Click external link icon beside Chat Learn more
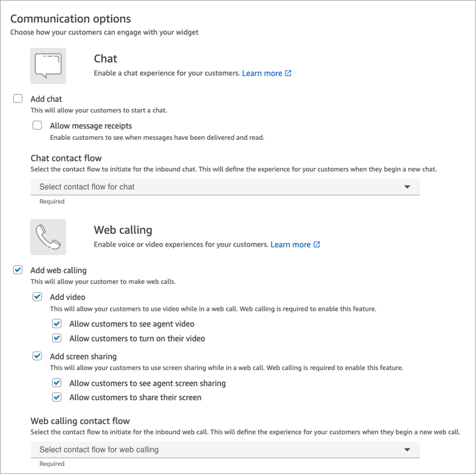This screenshot has width=476, height=474. 288,73
